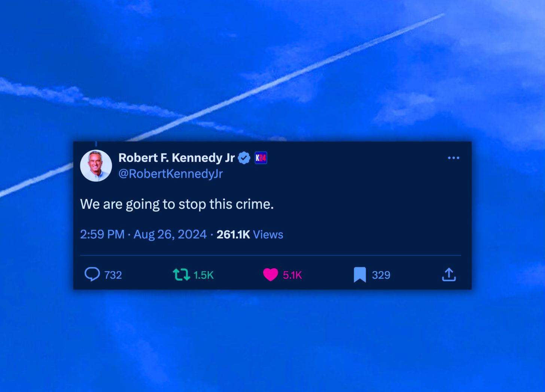The image size is (545, 392).
Task: Show the 1.5K reposts count
Action: [203, 275]
